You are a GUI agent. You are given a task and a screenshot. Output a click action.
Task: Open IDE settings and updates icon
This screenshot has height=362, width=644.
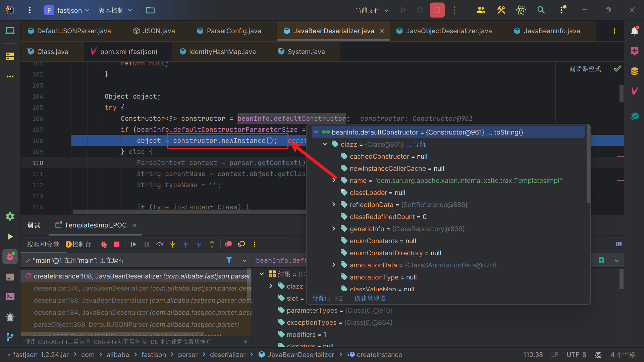pyautogui.click(x=562, y=10)
